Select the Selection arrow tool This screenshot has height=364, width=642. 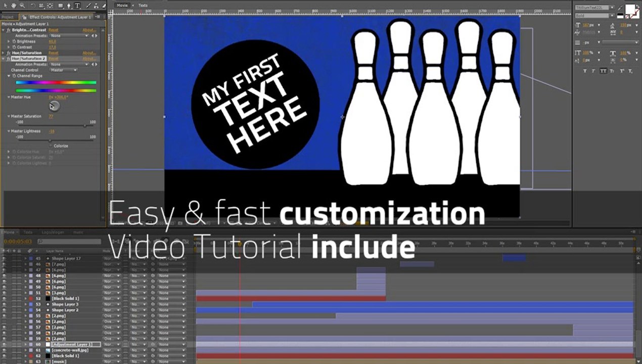pyautogui.click(x=5, y=6)
